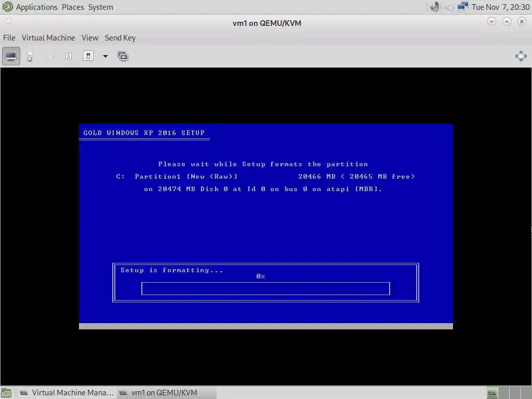
Task: Click the 'Partition1 [New (Raw)]' text
Action: [x=186, y=177]
